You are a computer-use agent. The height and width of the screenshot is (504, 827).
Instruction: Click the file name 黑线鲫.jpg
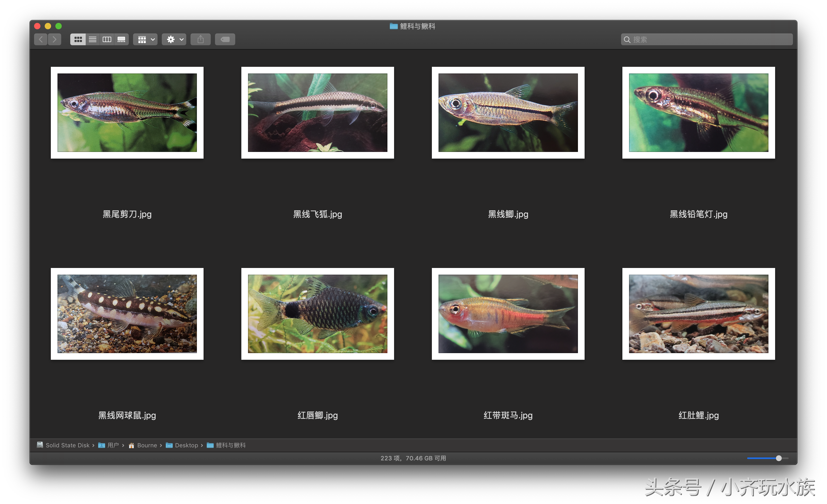508,214
